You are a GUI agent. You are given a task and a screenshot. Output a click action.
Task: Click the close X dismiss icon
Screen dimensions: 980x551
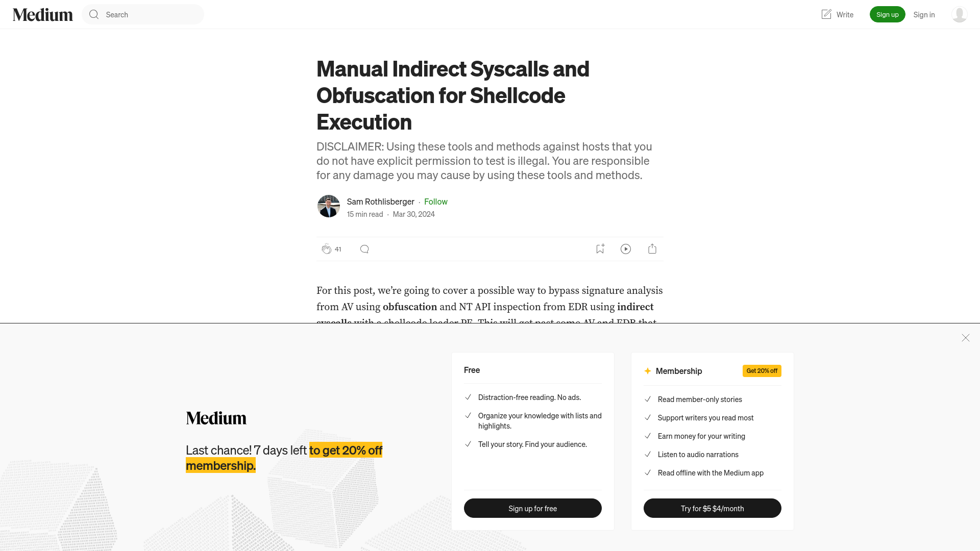(966, 338)
